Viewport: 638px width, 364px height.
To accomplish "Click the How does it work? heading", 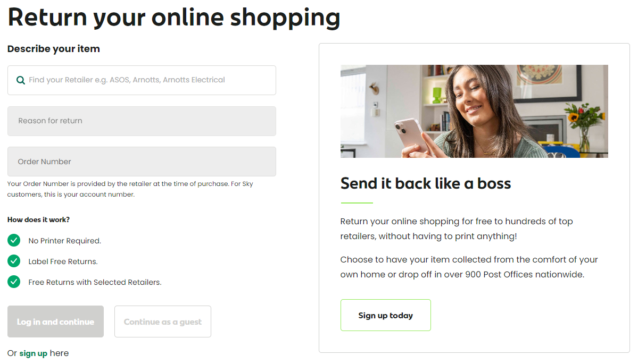I will [39, 220].
